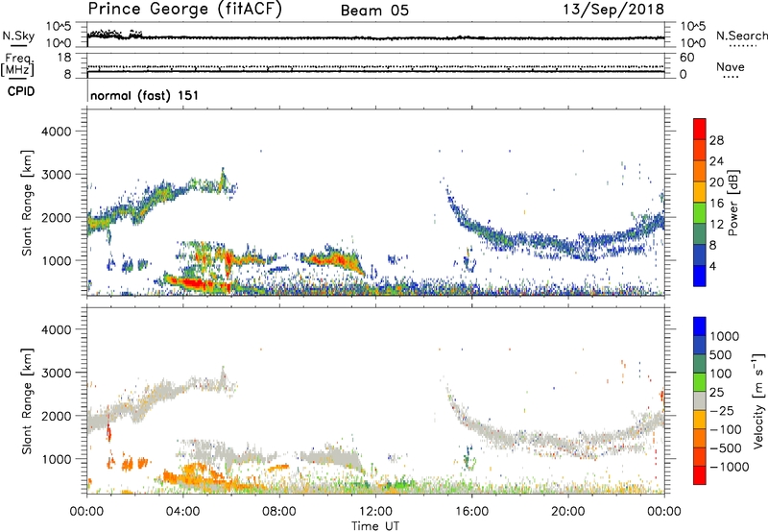Image resolution: width=768 pixels, height=532 pixels.
Task: Click the Velocity scale value '-100'
Action: [726, 429]
